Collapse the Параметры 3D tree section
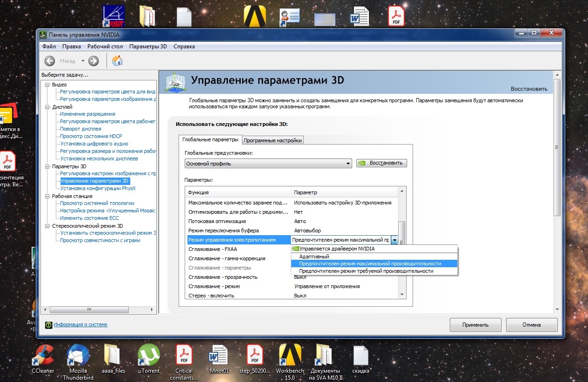This screenshot has width=588, height=382. (x=47, y=166)
